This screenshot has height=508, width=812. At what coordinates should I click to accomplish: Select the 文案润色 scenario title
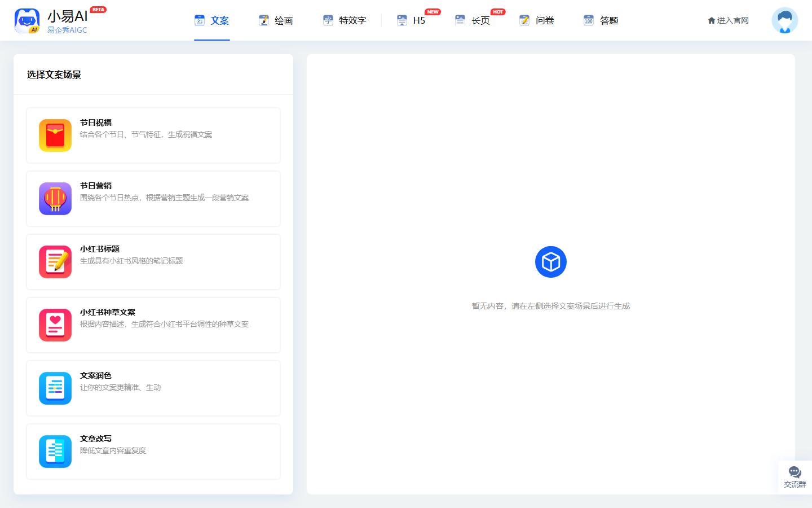pyautogui.click(x=96, y=375)
